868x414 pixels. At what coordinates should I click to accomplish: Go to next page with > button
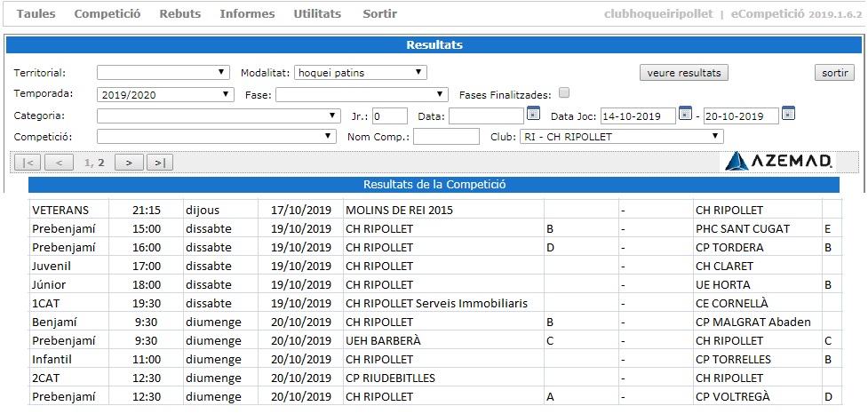[x=129, y=163]
